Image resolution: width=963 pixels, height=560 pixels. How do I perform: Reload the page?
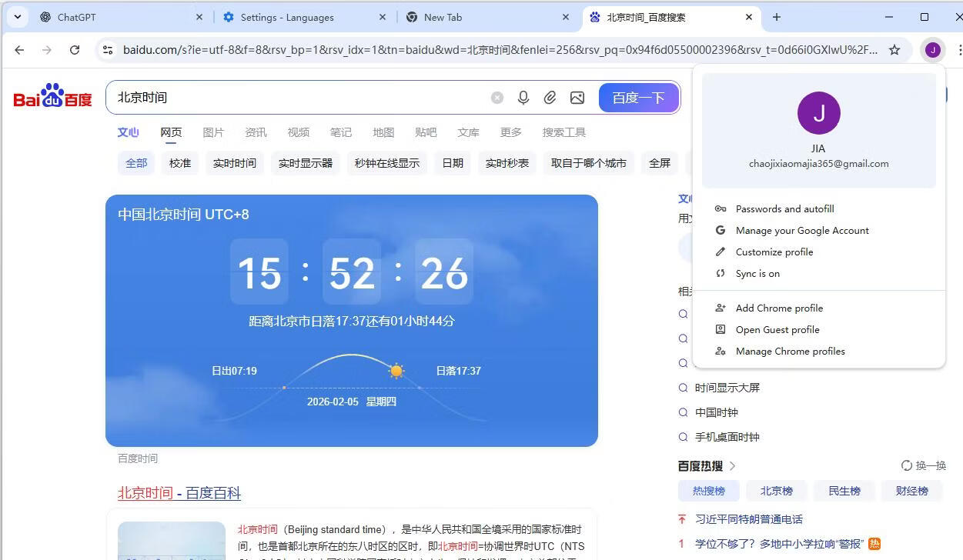pyautogui.click(x=75, y=50)
